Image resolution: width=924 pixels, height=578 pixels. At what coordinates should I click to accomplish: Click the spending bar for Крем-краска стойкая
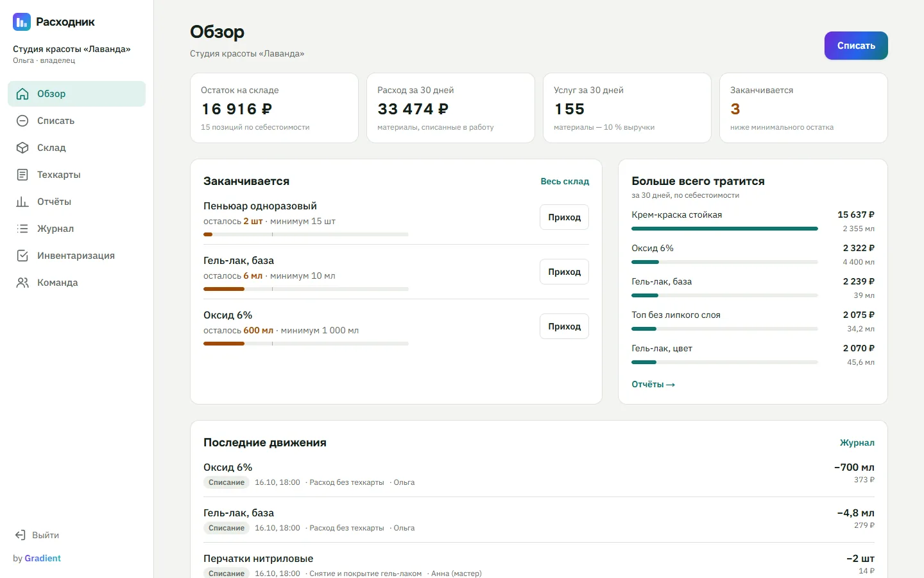724,229
